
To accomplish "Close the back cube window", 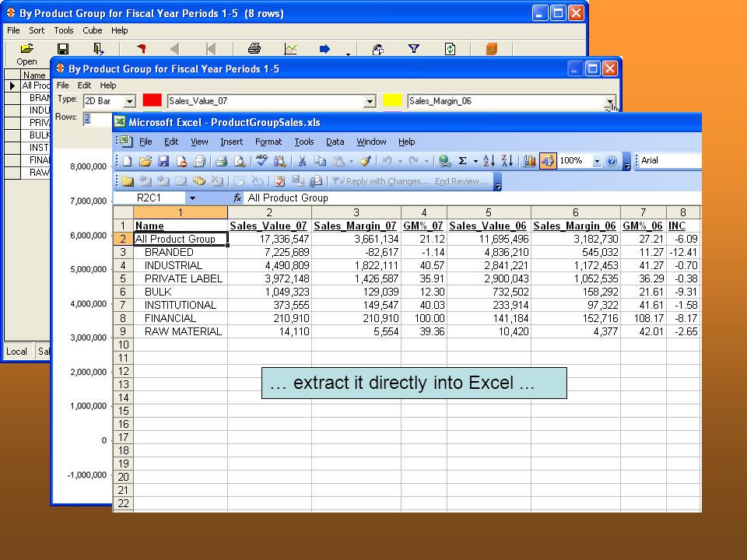I will [576, 13].
